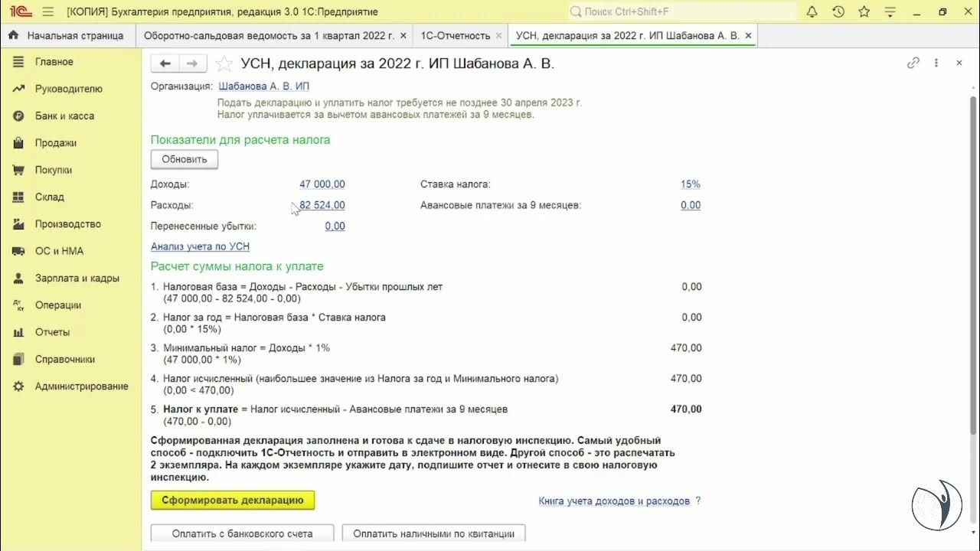Click the Обновить button
The image size is (980, 551).
click(184, 159)
